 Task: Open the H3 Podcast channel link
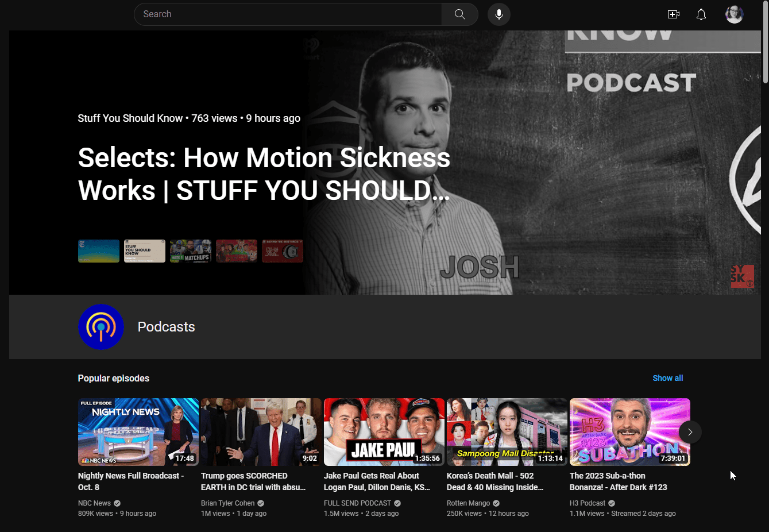coord(588,503)
